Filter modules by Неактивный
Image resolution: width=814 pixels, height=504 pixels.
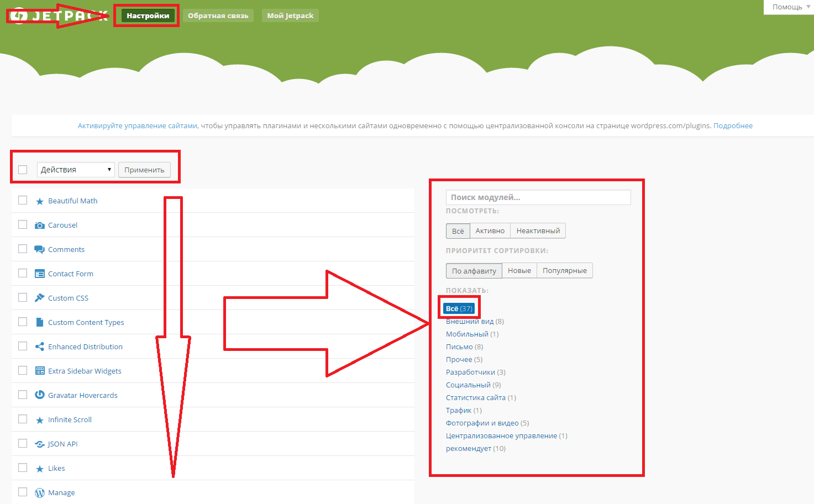(x=538, y=231)
